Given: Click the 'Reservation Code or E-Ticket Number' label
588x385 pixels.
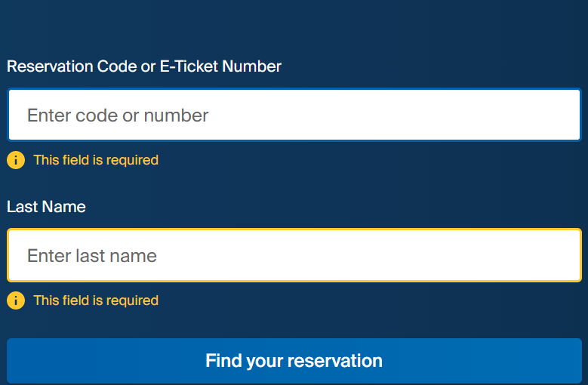Looking at the screenshot, I should [144, 66].
